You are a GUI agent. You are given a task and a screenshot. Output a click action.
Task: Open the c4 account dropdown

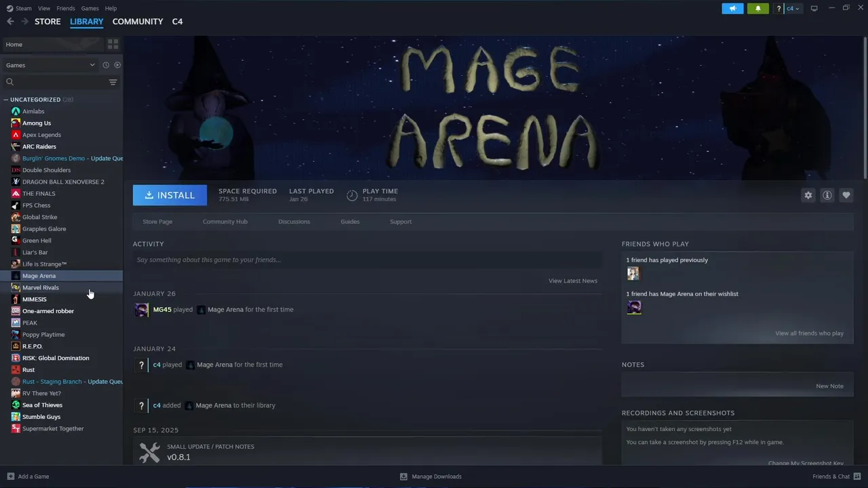(x=793, y=8)
